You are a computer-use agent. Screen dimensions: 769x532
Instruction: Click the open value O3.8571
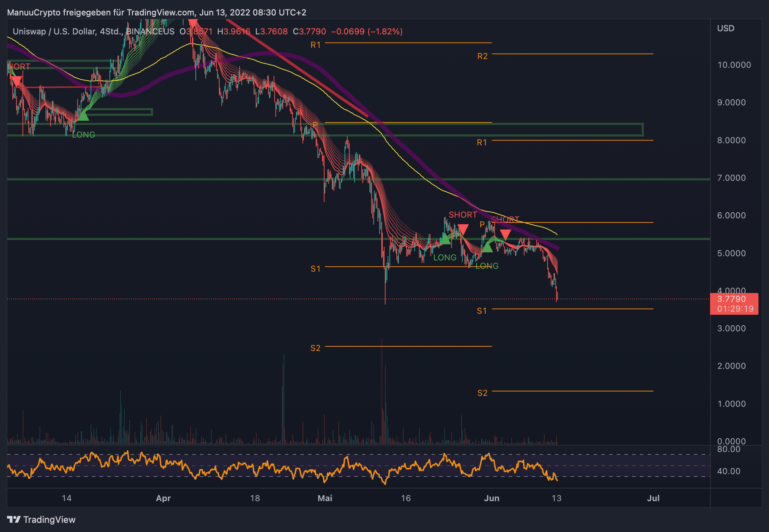tap(196, 32)
